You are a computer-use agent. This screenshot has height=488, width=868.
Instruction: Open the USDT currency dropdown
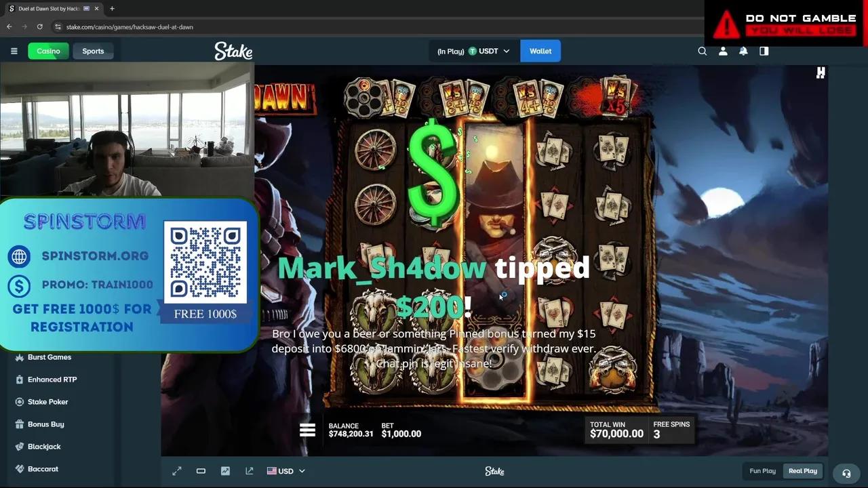pyautogui.click(x=473, y=51)
